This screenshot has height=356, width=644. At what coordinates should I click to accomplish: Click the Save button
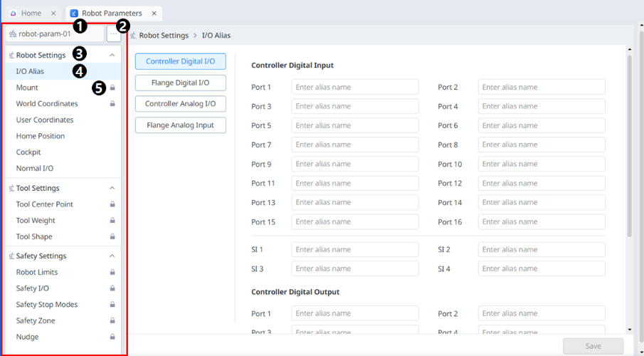(593, 346)
